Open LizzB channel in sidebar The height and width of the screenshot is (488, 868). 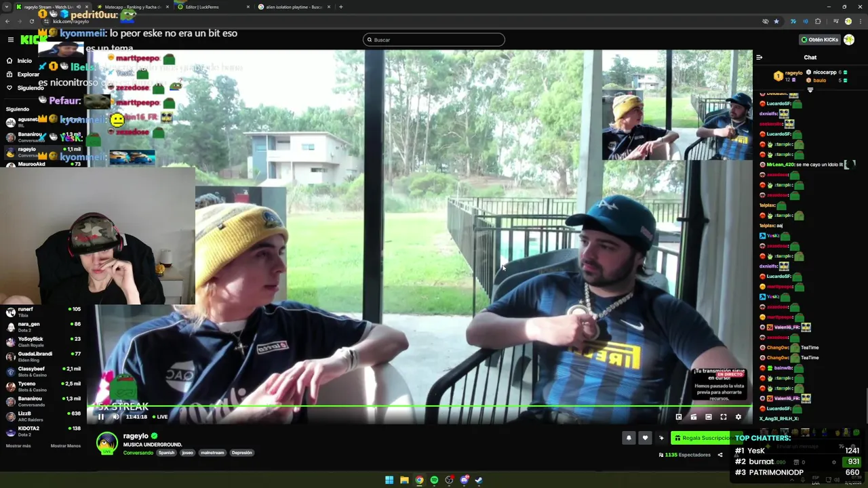[x=43, y=416]
